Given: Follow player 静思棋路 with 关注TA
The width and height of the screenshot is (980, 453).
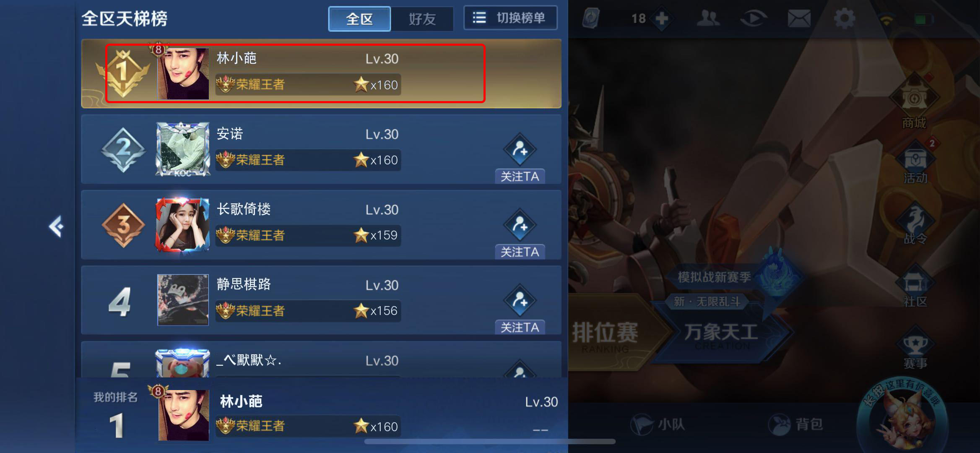Looking at the screenshot, I should coord(520,327).
